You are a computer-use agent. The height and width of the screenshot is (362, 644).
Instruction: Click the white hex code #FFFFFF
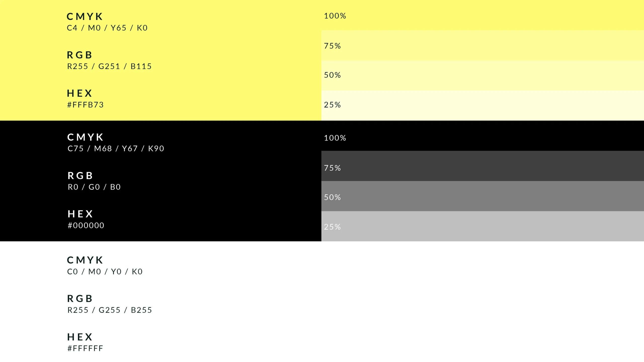click(85, 348)
